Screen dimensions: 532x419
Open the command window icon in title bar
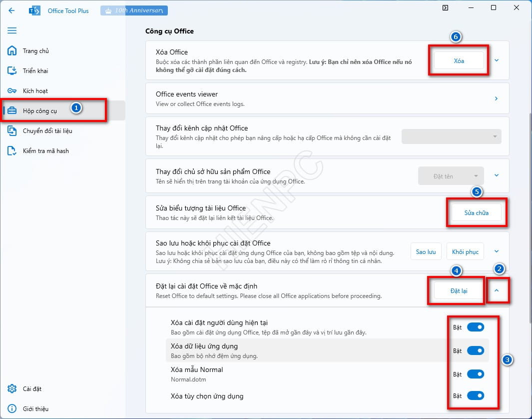click(x=445, y=7)
